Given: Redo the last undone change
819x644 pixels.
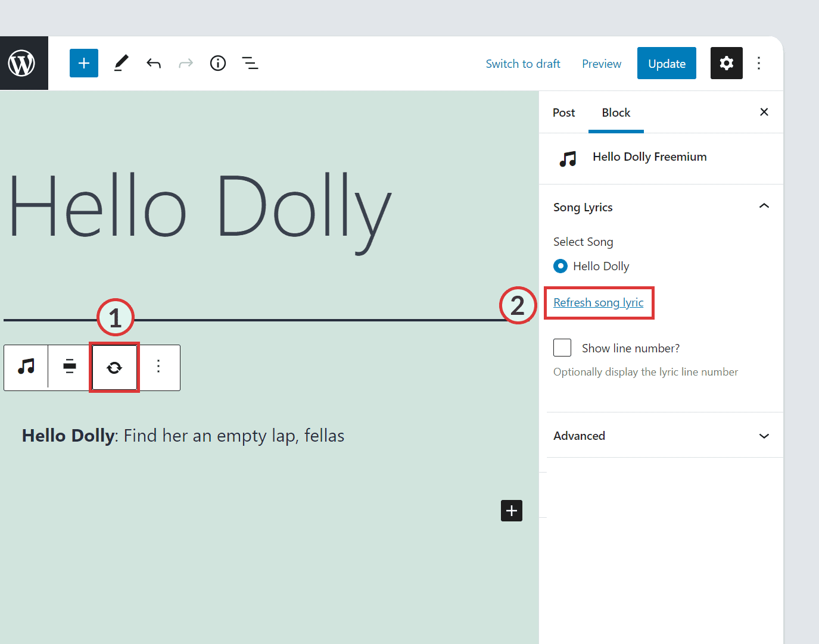Looking at the screenshot, I should (186, 63).
